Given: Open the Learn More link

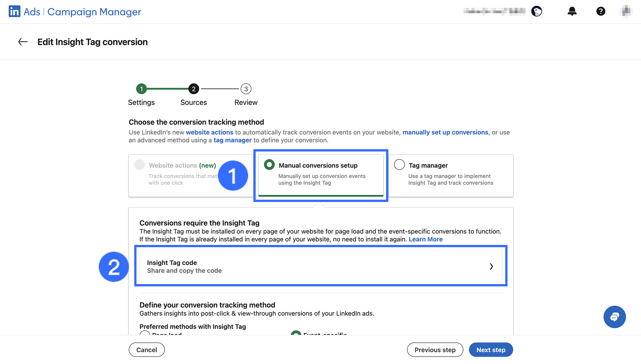Looking at the screenshot, I should [x=425, y=239].
